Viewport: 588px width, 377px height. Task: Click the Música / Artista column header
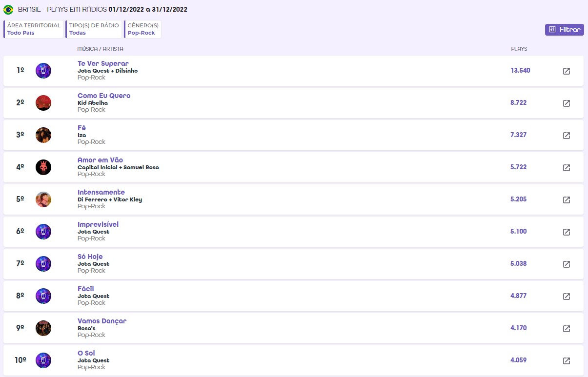point(100,49)
